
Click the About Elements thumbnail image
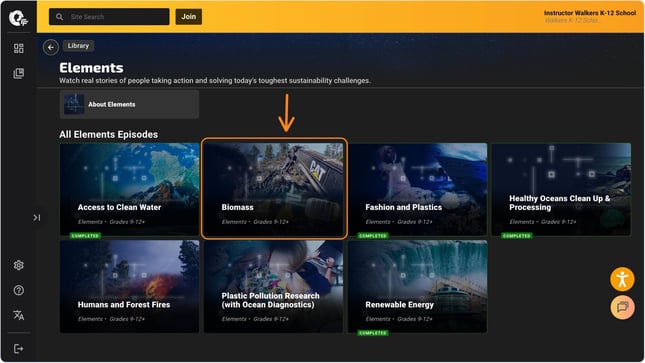click(x=74, y=104)
